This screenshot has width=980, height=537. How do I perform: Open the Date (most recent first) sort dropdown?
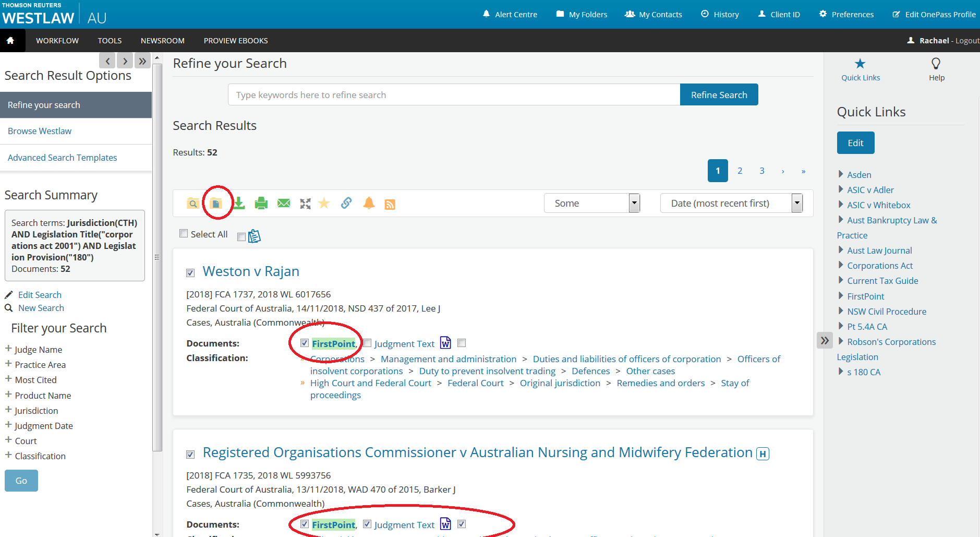(731, 203)
